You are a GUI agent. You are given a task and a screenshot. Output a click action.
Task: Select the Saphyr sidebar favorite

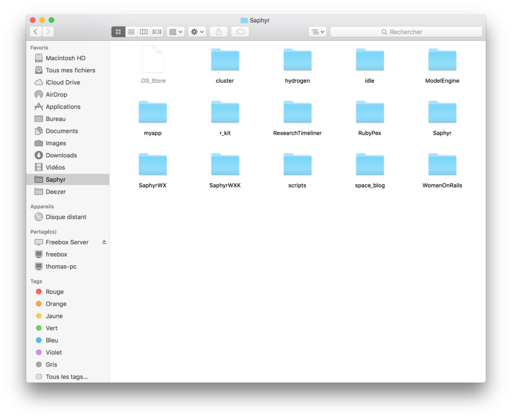(68, 179)
